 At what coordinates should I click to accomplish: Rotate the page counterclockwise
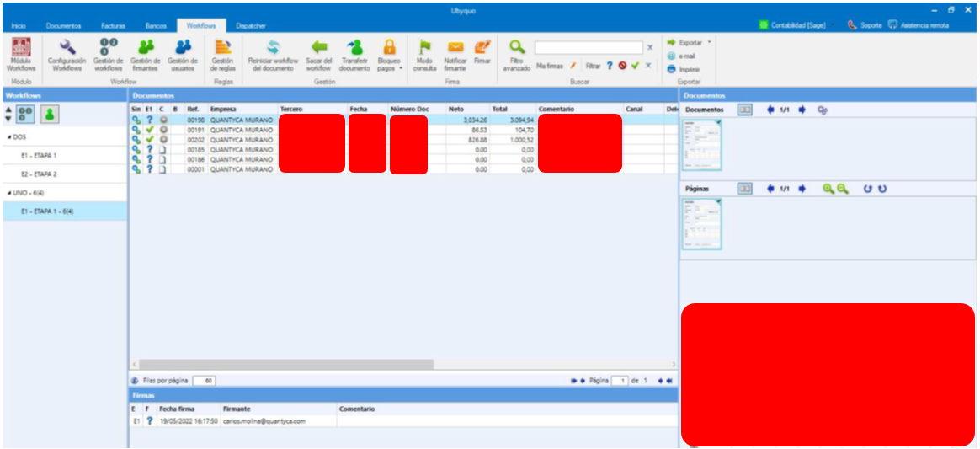[x=867, y=188]
